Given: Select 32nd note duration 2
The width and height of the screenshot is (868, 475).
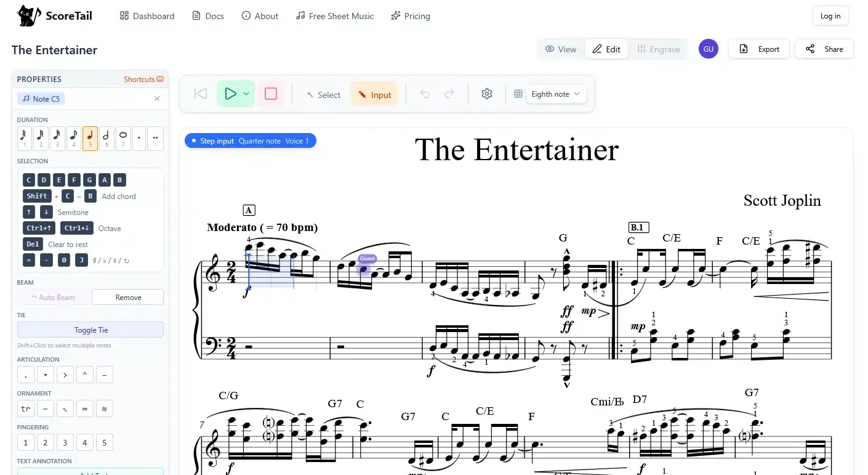Looking at the screenshot, I should tap(41, 138).
